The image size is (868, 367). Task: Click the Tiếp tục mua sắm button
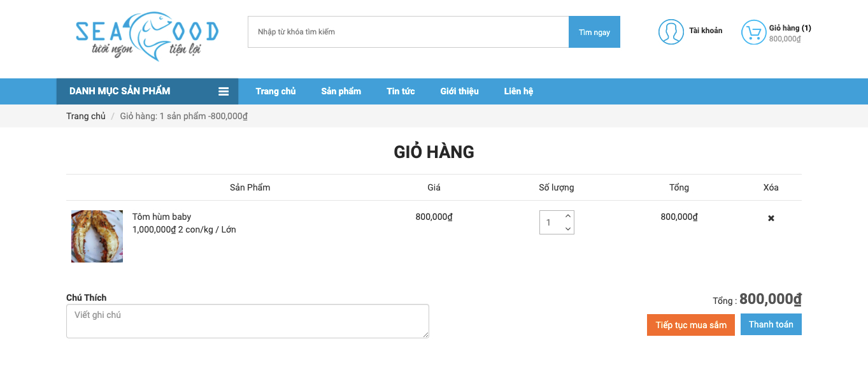pos(691,325)
